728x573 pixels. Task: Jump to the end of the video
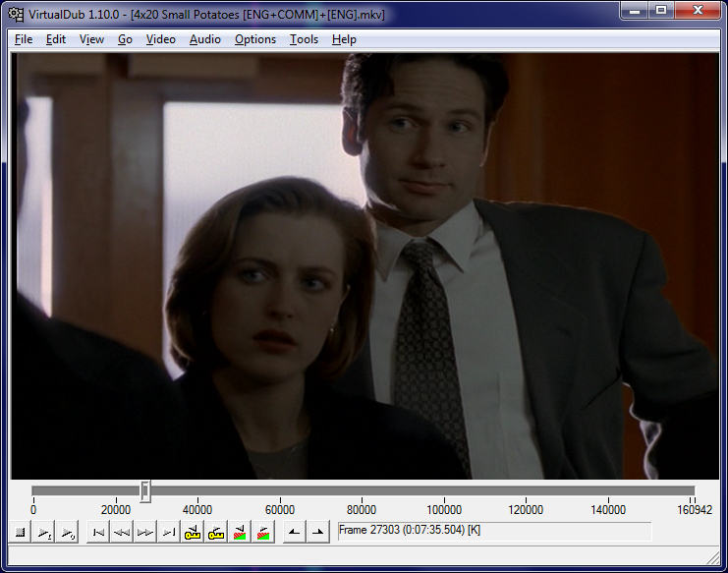point(169,532)
